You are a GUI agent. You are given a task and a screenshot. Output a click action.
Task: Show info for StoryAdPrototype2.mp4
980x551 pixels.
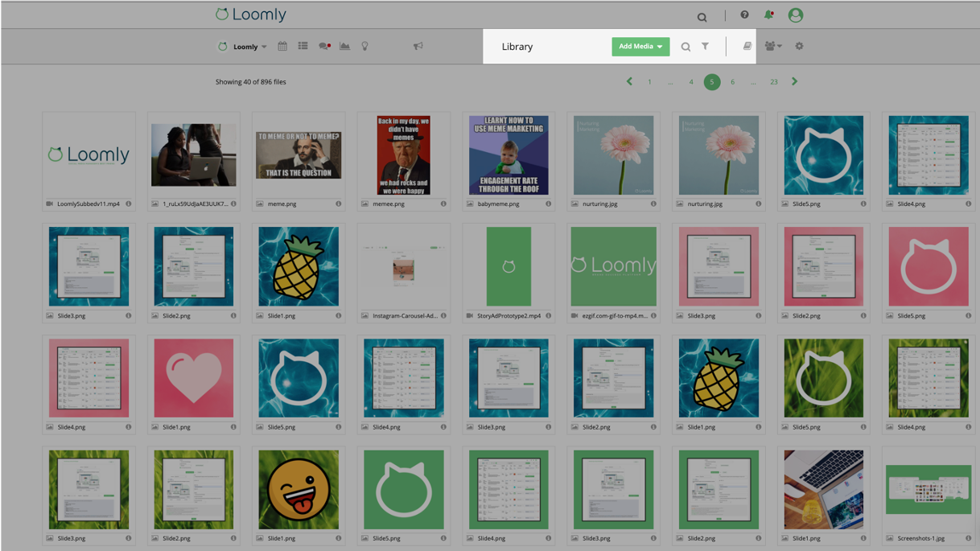[x=548, y=316]
